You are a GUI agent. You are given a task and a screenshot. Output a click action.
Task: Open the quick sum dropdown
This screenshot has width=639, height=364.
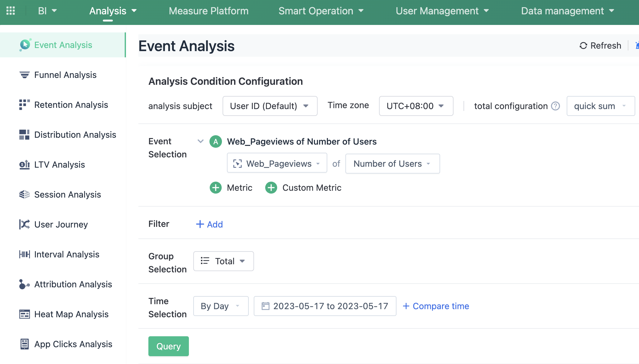(x=601, y=106)
